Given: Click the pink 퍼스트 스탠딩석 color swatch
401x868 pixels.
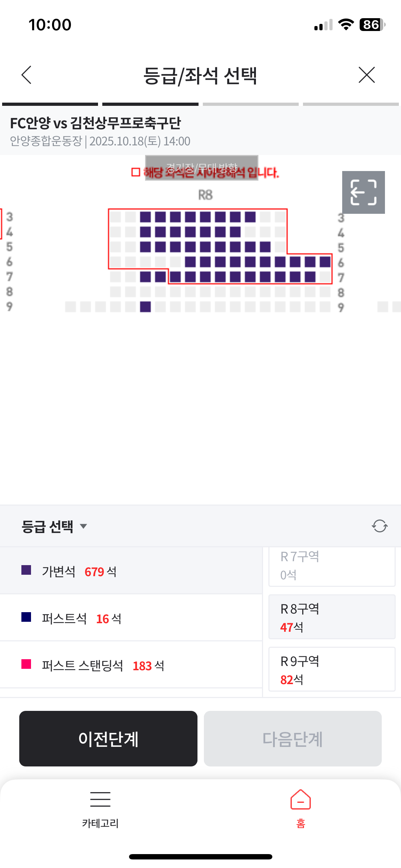Looking at the screenshot, I should point(26,664).
